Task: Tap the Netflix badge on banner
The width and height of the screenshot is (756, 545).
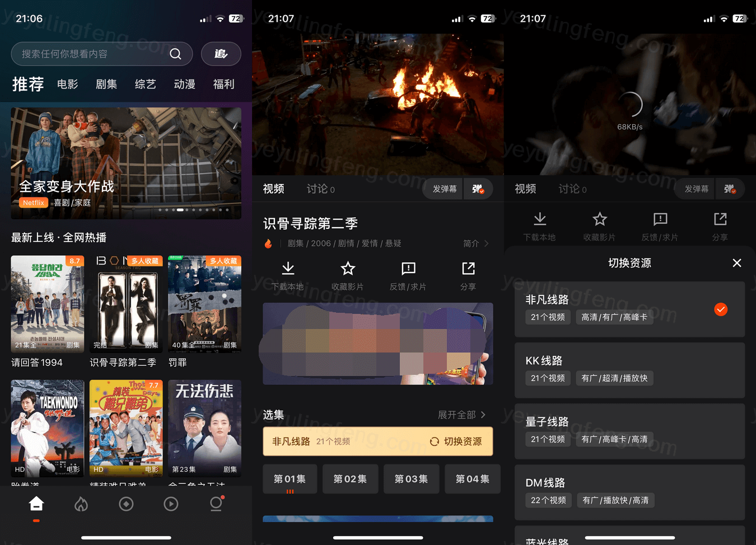Action: pyautogui.click(x=34, y=203)
